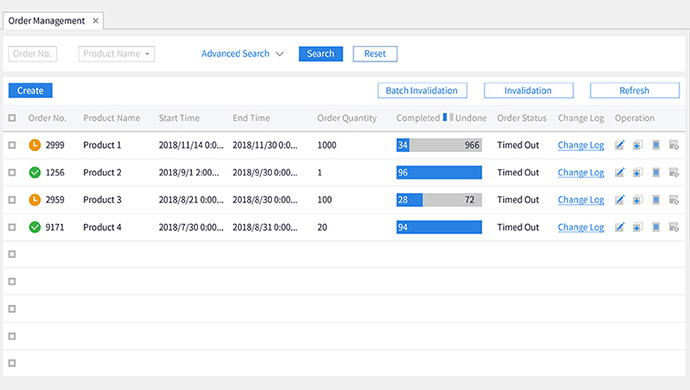Viewport: 690px width, 390px height.
Task: Click the copy-plus icon for Product 2
Action: 638,173
